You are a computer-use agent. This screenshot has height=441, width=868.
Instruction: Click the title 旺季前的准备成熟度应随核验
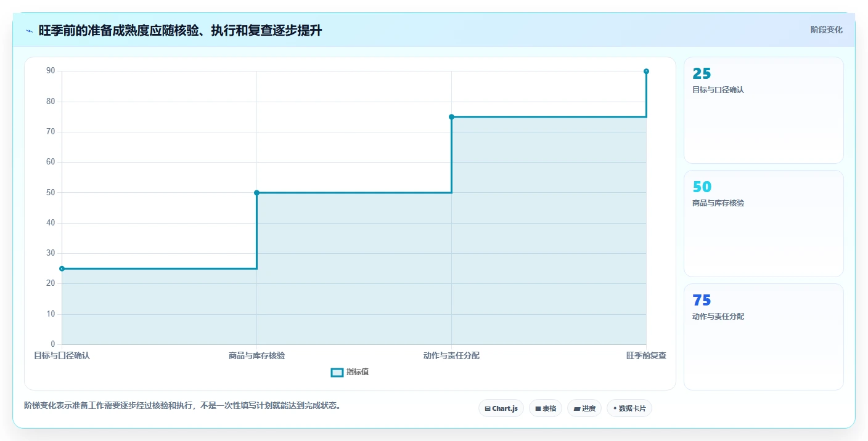coord(180,31)
